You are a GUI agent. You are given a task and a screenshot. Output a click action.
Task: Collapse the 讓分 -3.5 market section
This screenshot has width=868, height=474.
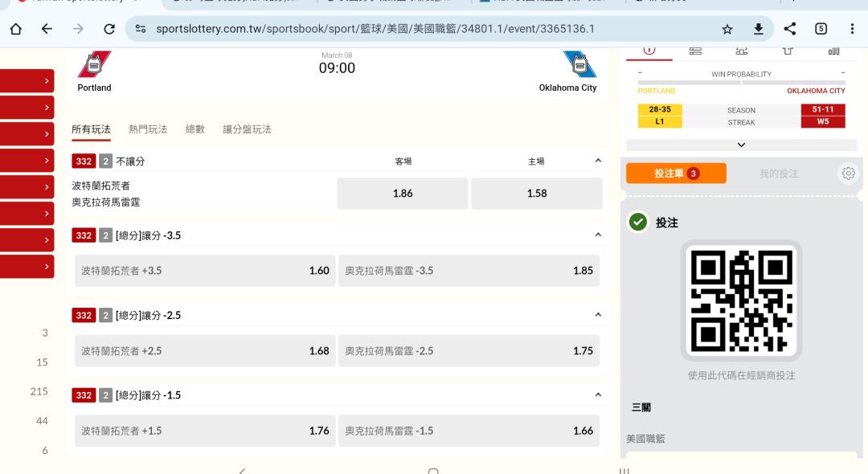click(x=598, y=235)
